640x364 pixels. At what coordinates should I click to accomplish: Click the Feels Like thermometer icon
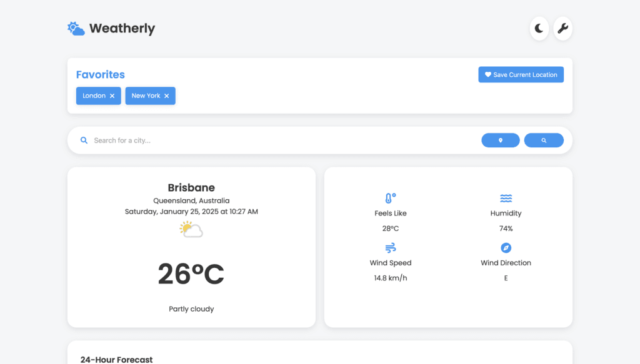coord(390,199)
